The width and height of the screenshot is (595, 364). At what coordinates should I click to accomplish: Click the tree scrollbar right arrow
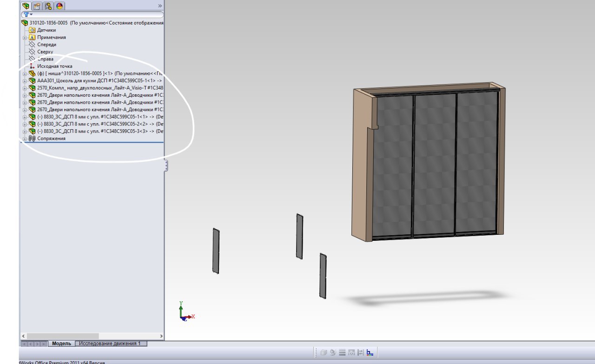[161, 336]
